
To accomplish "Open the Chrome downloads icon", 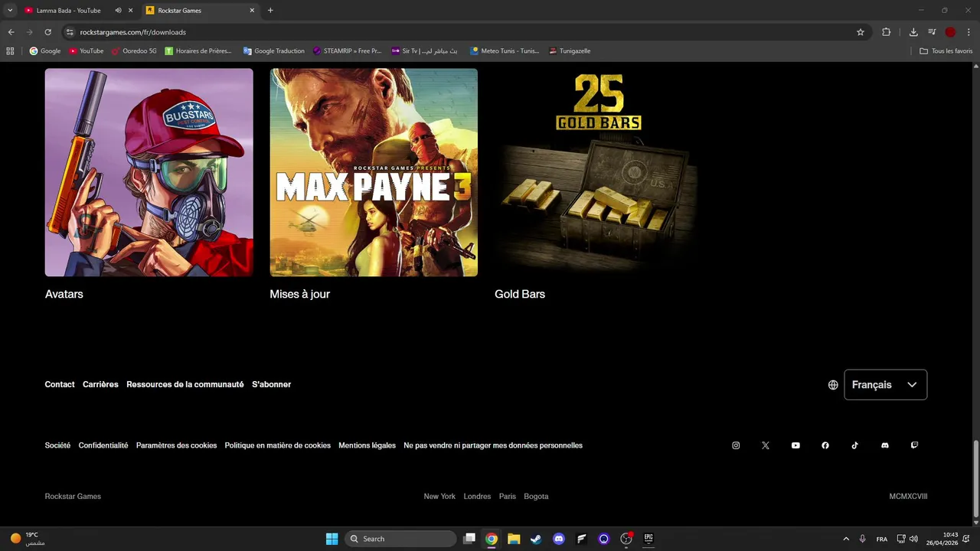I will tap(913, 32).
